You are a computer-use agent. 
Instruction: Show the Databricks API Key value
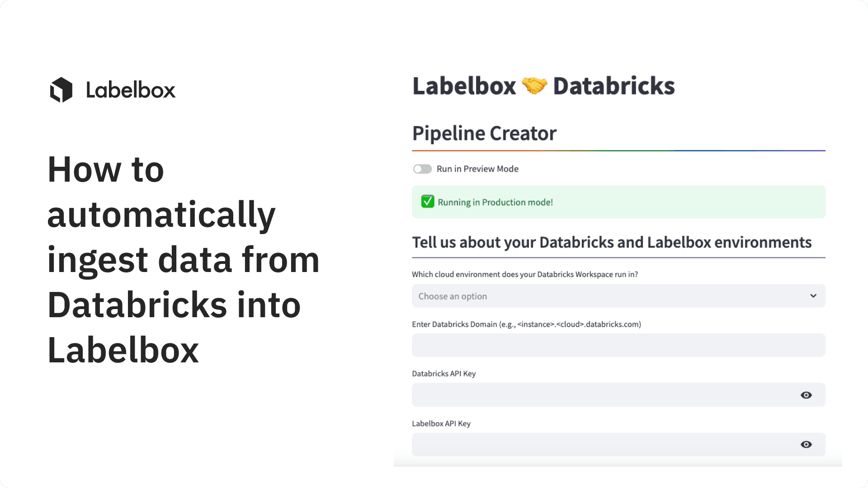(806, 395)
